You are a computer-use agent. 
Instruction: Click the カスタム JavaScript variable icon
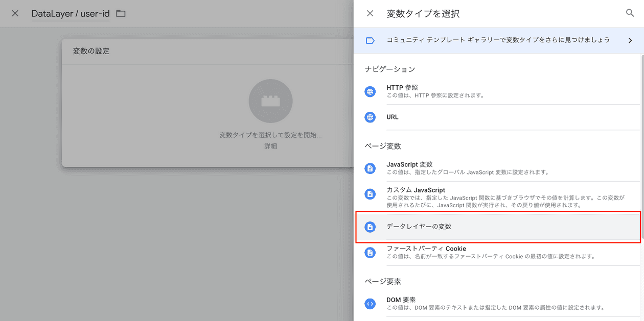tap(370, 194)
